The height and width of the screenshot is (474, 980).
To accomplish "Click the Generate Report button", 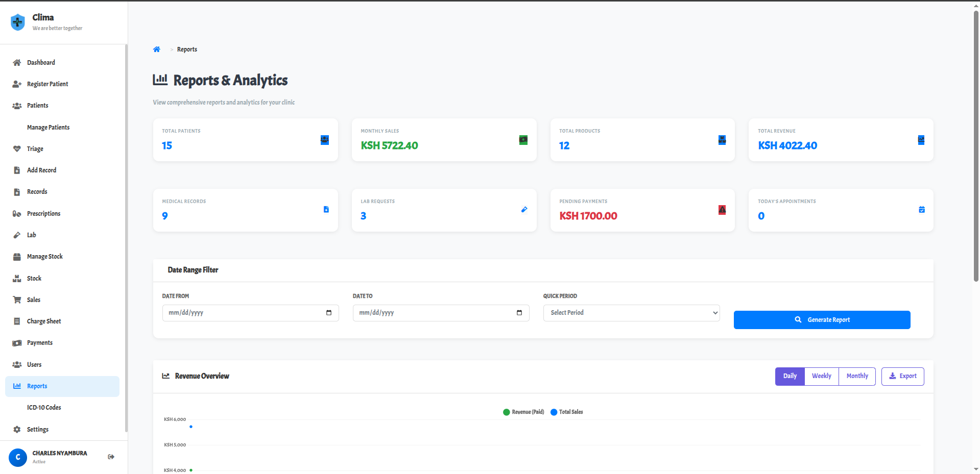I will tap(822, 320).
